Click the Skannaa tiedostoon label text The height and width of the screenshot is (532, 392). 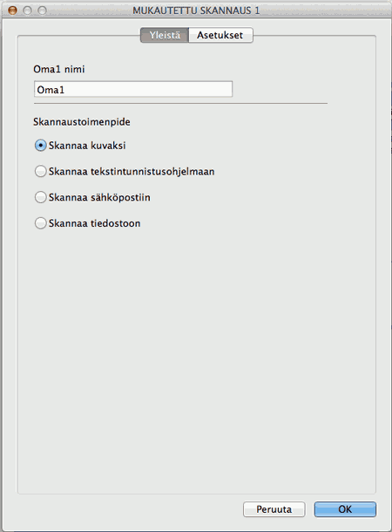pyautogui.click(x=95, y=223)
